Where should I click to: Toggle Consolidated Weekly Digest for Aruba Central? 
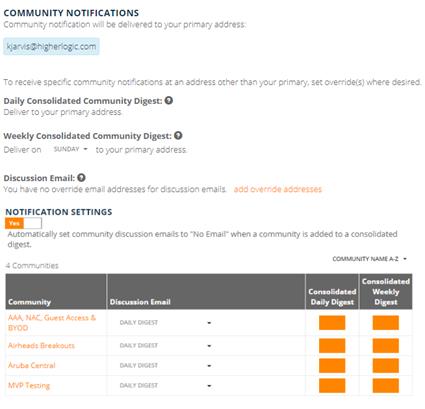coord(386,366)
